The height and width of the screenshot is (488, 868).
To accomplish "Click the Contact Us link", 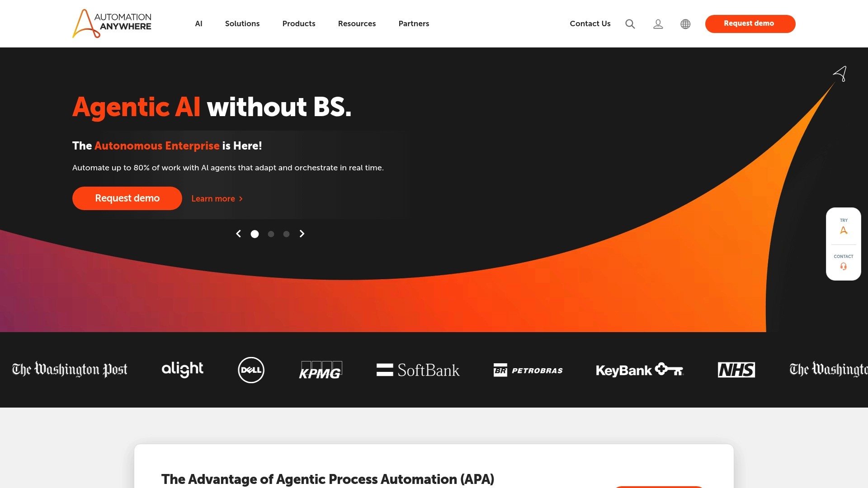I will 590,23.
